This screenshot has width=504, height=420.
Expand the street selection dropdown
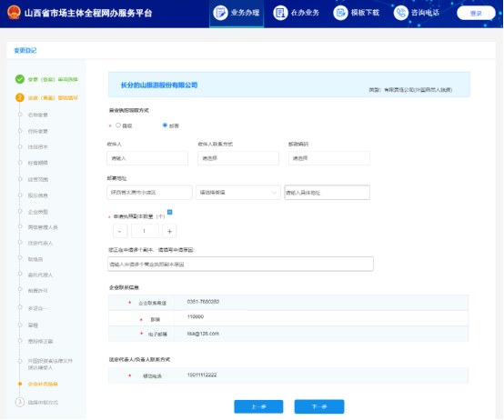(x=238, y=193)
